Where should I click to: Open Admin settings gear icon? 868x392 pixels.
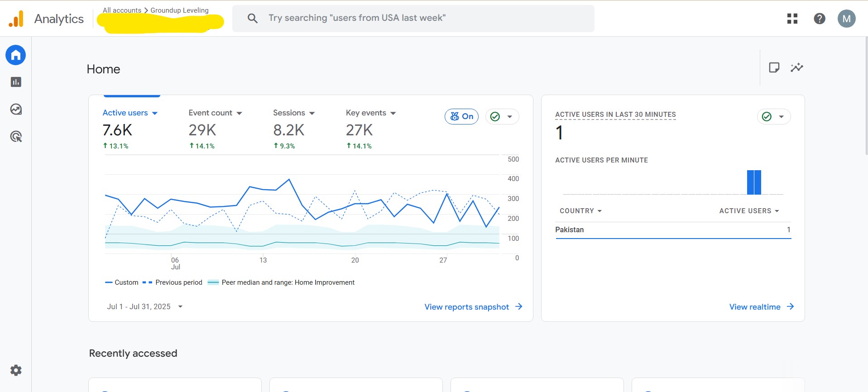click(x=16, y=370)
